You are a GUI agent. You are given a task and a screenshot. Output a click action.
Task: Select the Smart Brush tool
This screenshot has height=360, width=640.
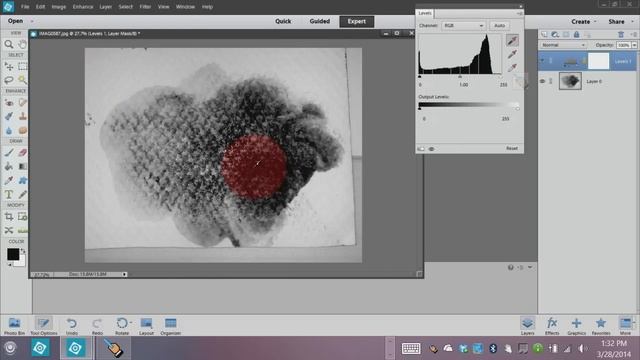click(9, 116)
